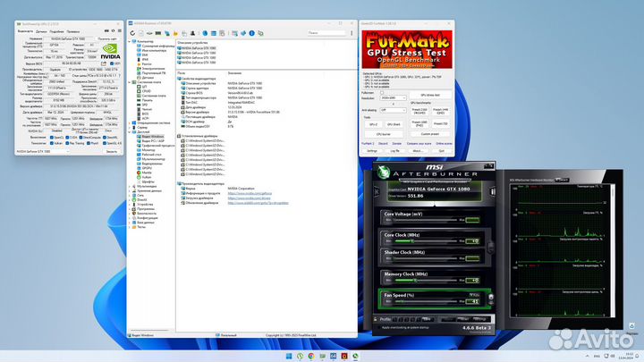Toggle the DirectML checkbox in GPU-Z
Screen dimensions: 644x362
(105, 138)
